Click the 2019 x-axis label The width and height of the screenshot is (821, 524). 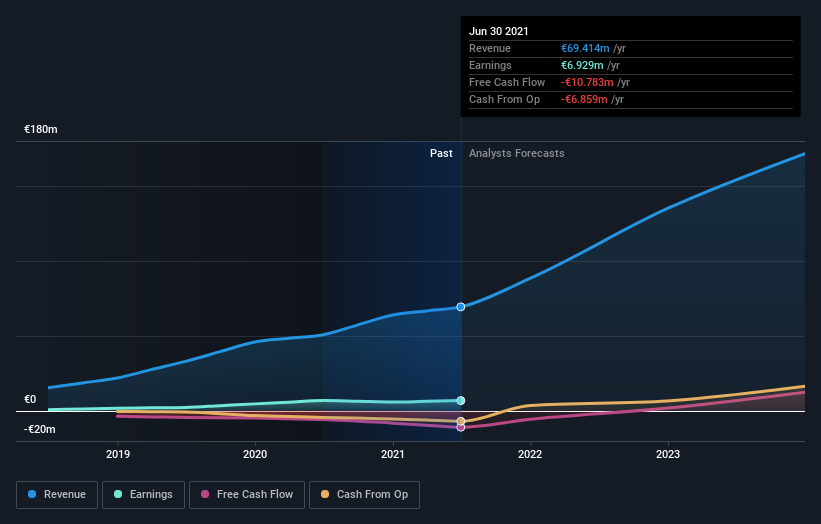(x=118, y=454)
